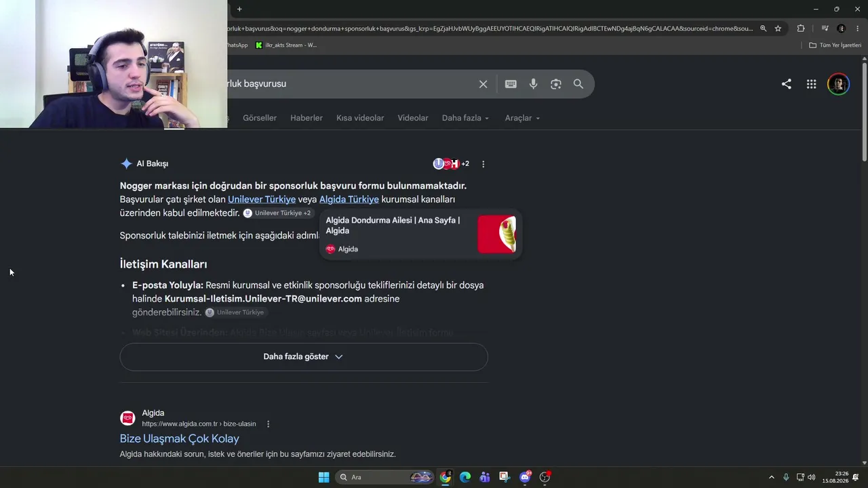Click the taskbar Ara search box
The height and width of the screenshot is (488, 868).
(384, 477)
